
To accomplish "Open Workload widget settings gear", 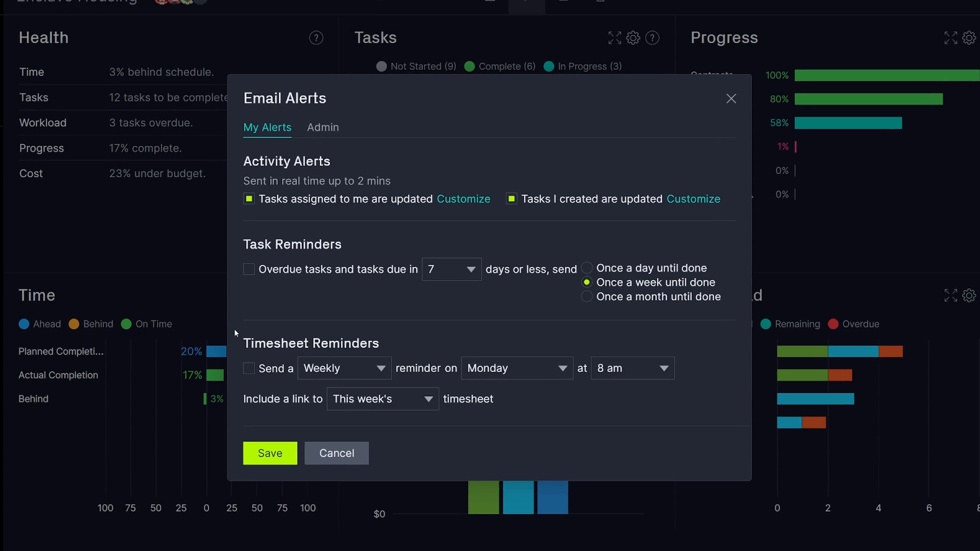I will 969,295.
